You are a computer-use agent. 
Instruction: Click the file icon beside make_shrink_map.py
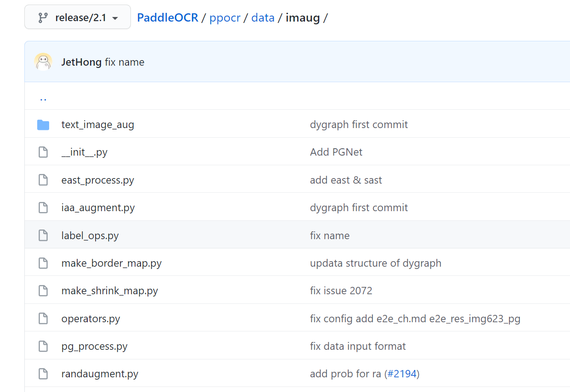click(43, 291)
